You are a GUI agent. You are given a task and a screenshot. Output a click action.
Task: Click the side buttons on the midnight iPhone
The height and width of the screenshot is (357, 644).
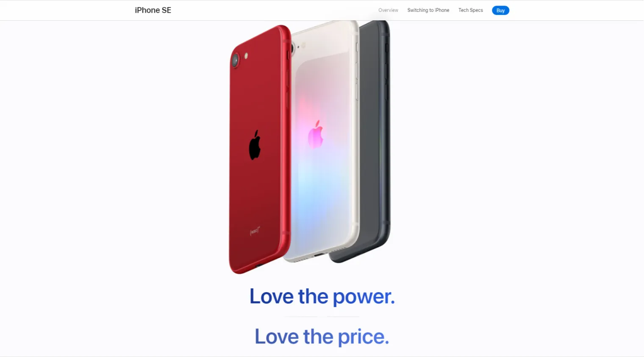386,72
